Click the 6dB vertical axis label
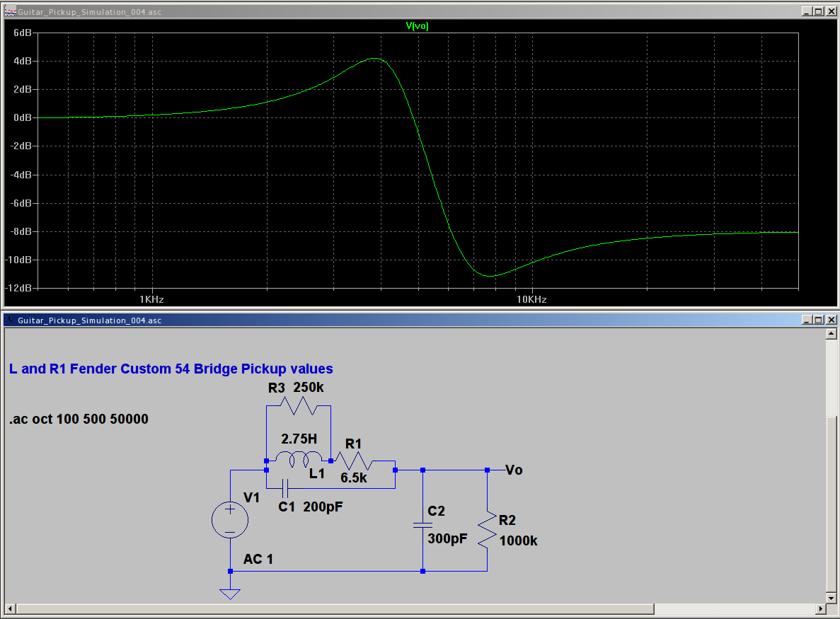This screenshot has width=840, height=619. click(x=23, y=33)
